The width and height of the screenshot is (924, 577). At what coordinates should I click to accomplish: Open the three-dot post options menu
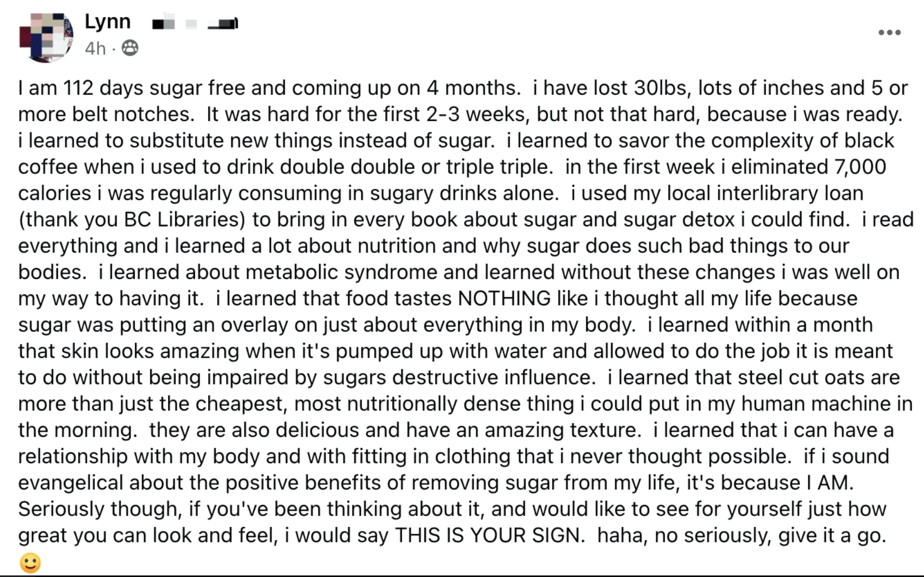889,32
